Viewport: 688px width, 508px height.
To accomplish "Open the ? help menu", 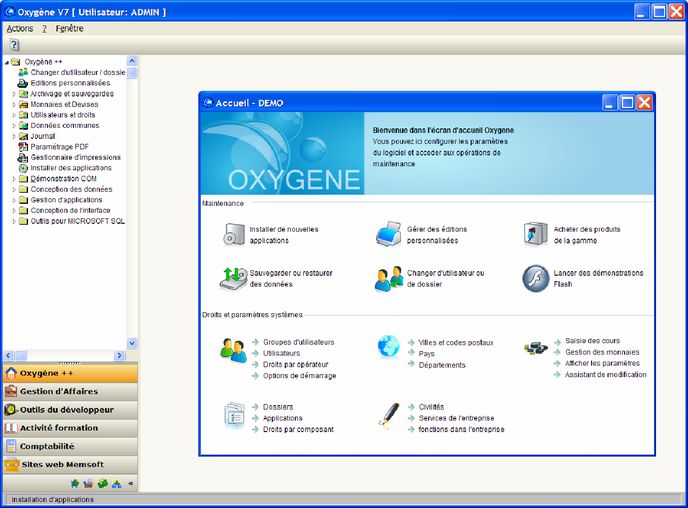I will [44, 29].
